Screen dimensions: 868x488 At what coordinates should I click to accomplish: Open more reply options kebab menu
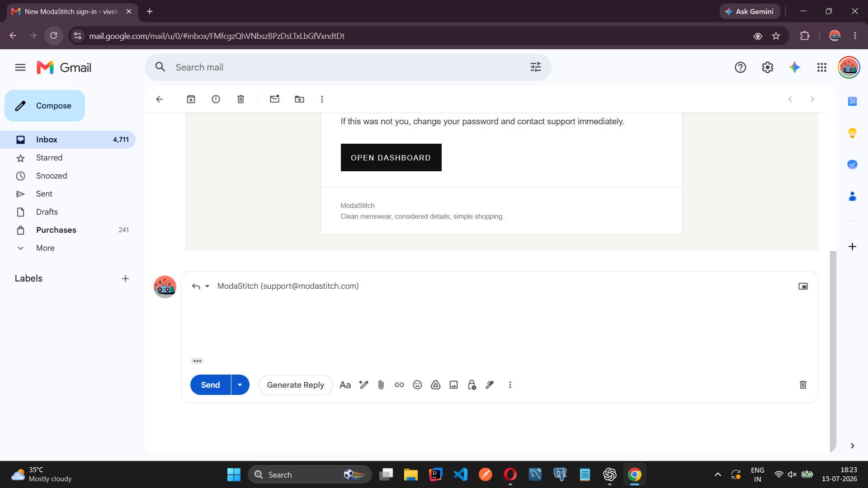coord(510,385)
